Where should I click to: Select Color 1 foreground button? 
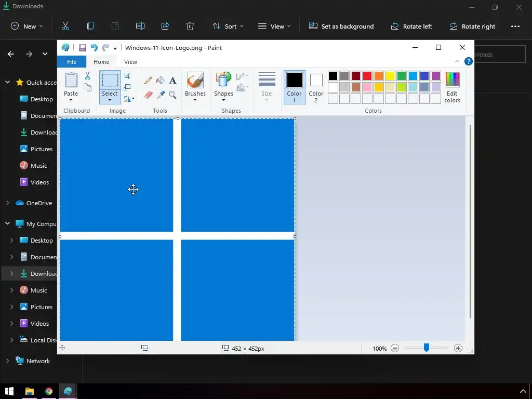[294, 87]
